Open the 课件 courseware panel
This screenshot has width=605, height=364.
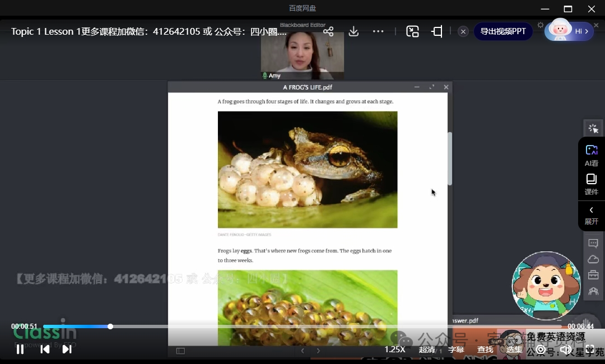[592, 184]
